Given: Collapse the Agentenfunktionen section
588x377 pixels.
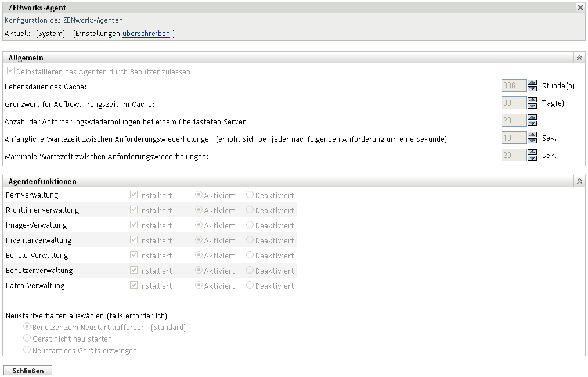Looking at the screenshot, I should pyautogui.click(x=579, y=181).
